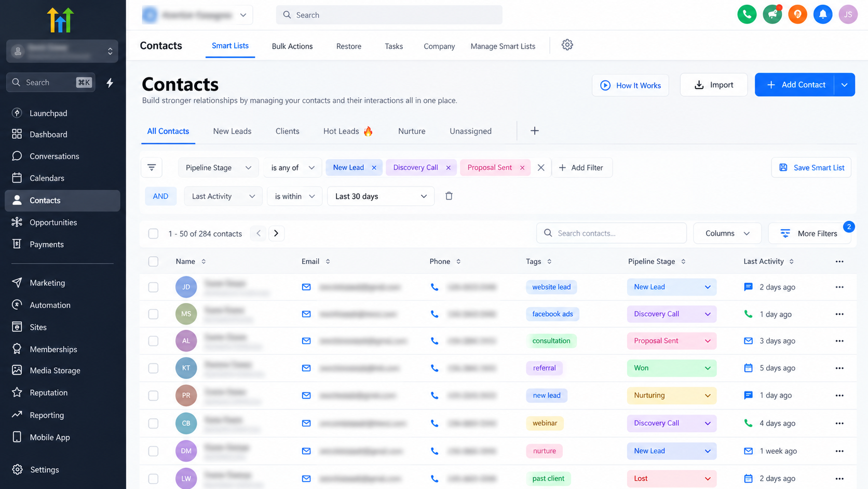868x489 pixels.
Task: Change pipeline stage for contact KT from Won
Action: pyautogui.click(x=671, y=368)
